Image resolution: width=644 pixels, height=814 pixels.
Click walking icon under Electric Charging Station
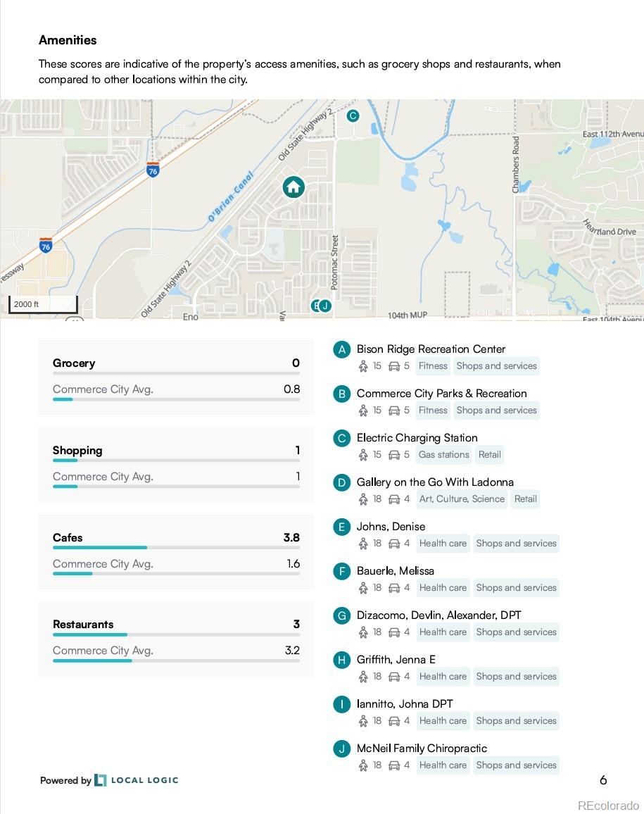[x=363, y=456]
